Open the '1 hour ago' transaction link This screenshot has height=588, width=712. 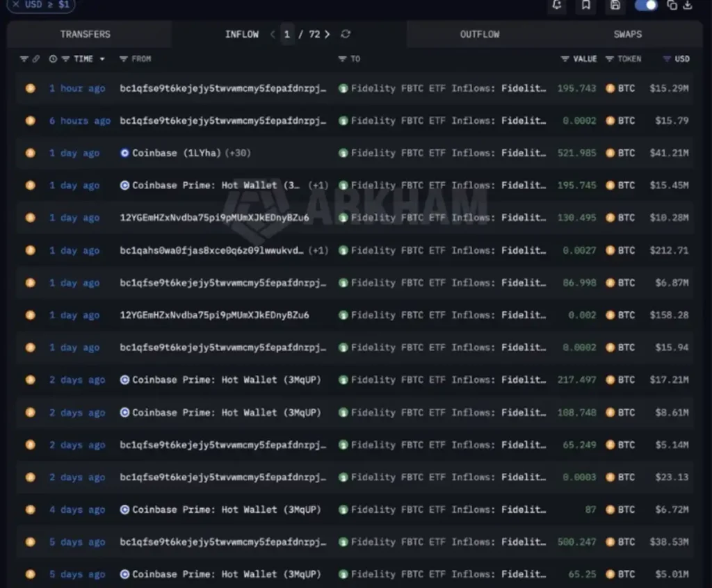(x=77, y=88)
